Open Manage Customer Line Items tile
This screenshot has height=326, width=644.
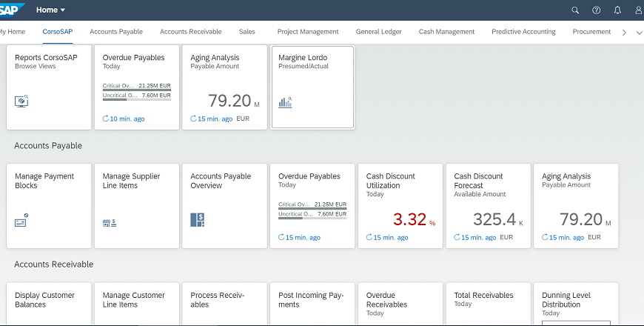pyautogui.click(x=137, y=303)
